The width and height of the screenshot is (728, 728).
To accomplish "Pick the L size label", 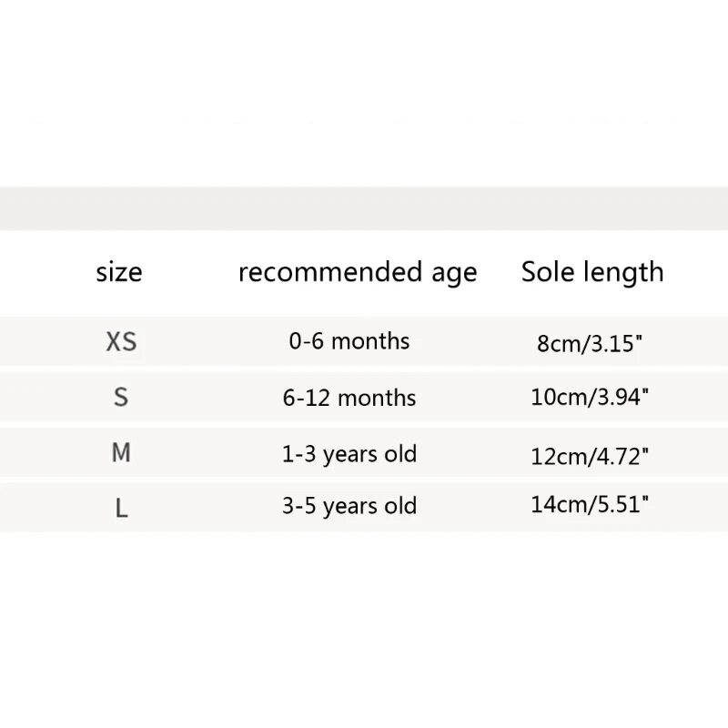I will [x=121, y=508].
